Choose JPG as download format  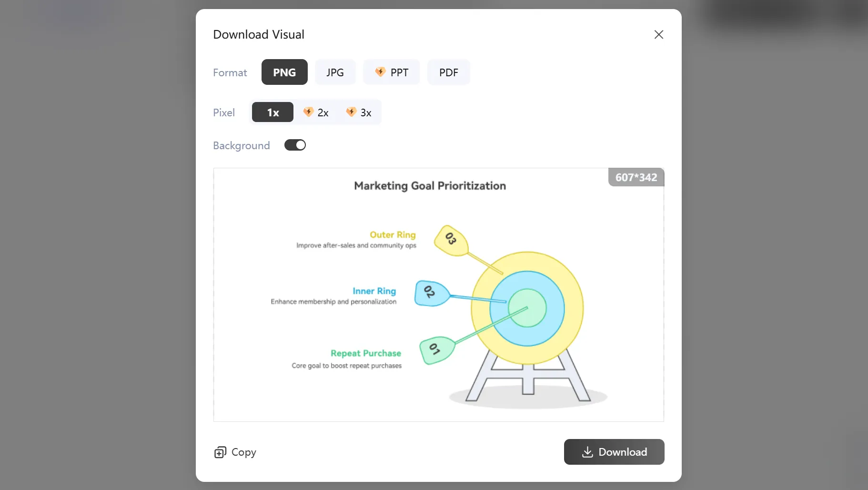point(335,72)
